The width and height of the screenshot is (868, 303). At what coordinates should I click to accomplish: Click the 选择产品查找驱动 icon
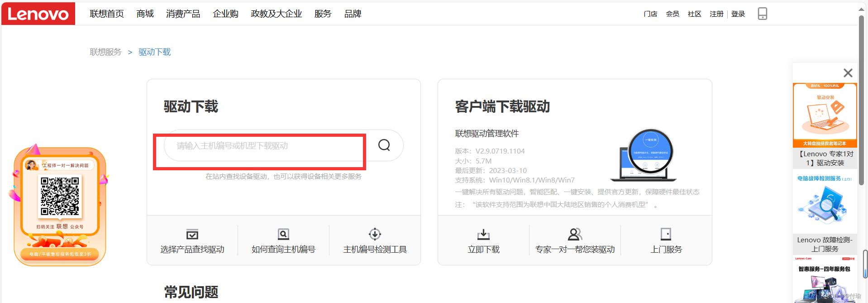coord(192,234)
